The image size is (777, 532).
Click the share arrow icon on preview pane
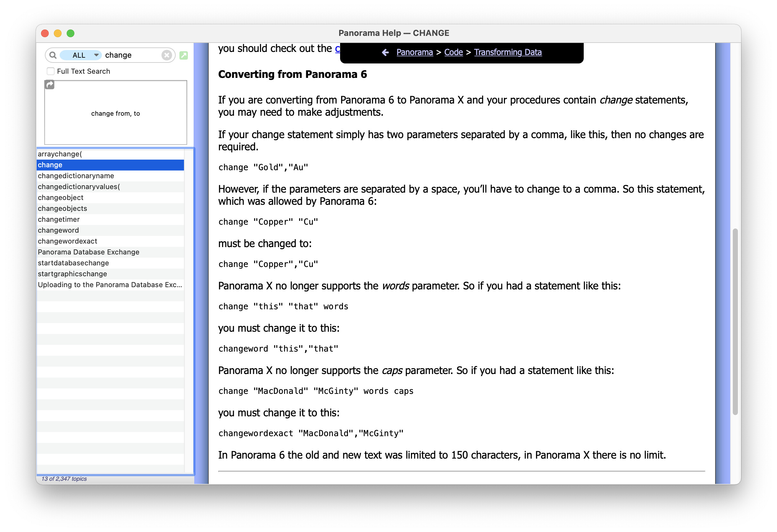tap(49, 85)
